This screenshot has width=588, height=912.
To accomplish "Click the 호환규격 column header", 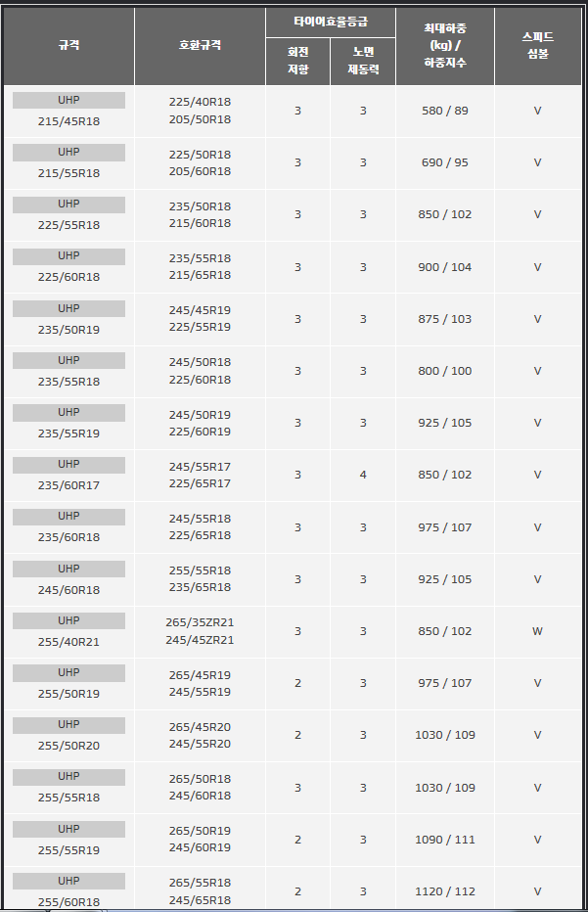I will [x=200, y=46].
